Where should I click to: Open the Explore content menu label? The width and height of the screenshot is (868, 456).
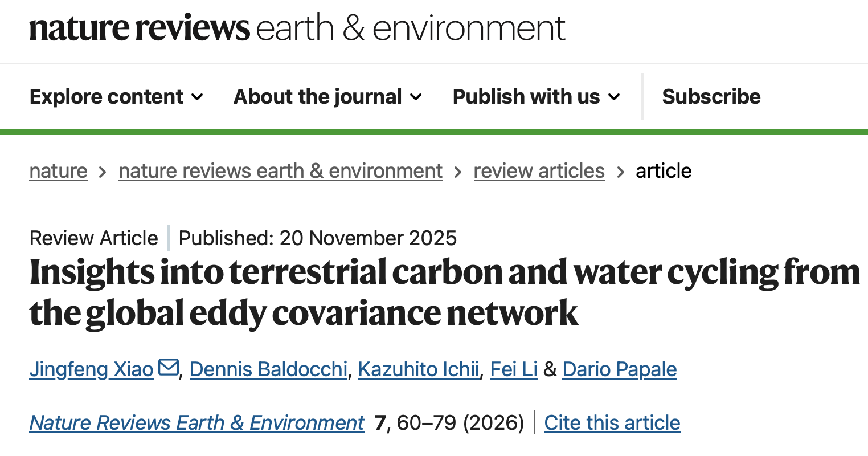[x=107, y=97]
